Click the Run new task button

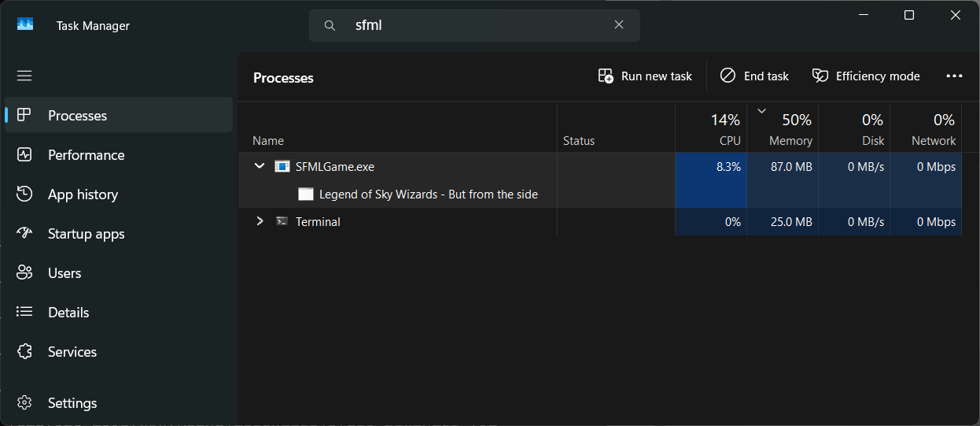pyautogui.click(x=645, y=76)
